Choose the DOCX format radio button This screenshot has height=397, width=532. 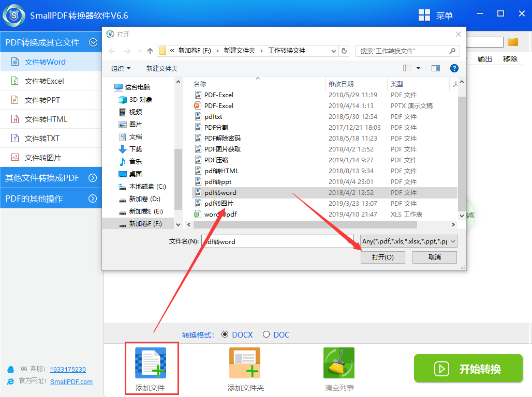[x=225, y=334]
